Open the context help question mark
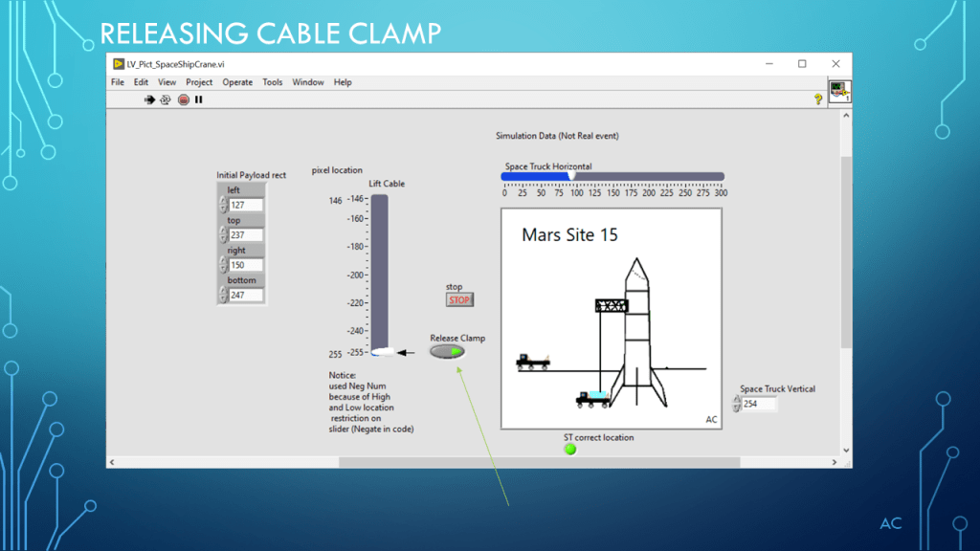Viewport: 980px width, 551px height. (x=818, y=99)
